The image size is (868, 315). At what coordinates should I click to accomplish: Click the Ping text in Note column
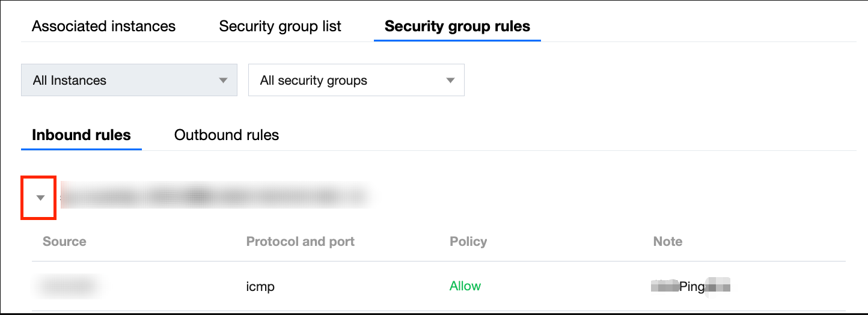pos(692,286)
